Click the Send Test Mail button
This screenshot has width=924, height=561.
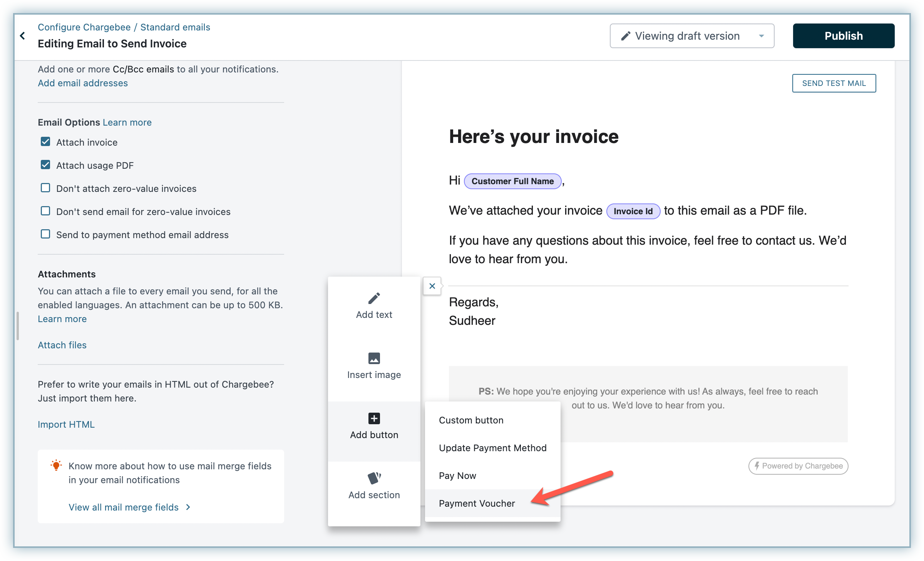pos(834,83)
